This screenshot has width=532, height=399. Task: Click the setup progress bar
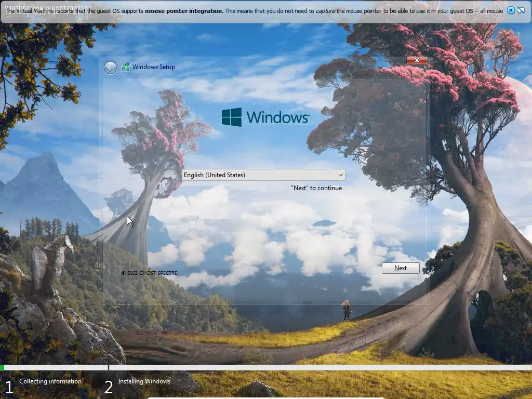point(266,367)
